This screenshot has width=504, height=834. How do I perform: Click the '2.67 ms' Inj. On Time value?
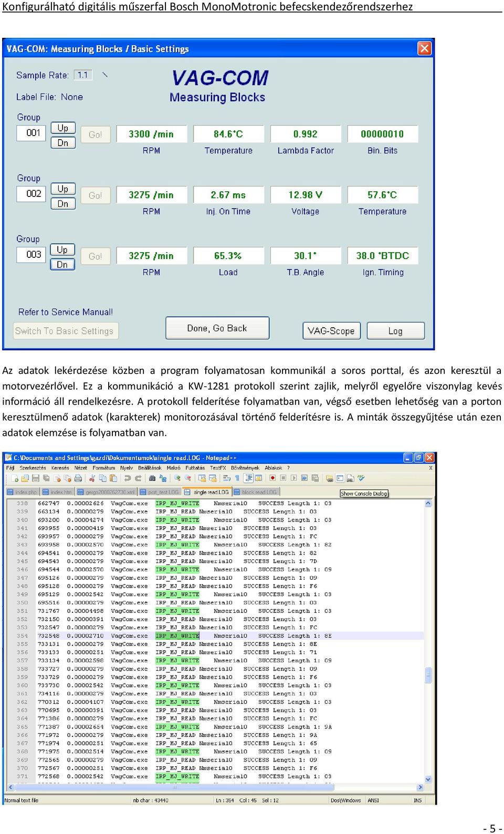coord(228,195)
